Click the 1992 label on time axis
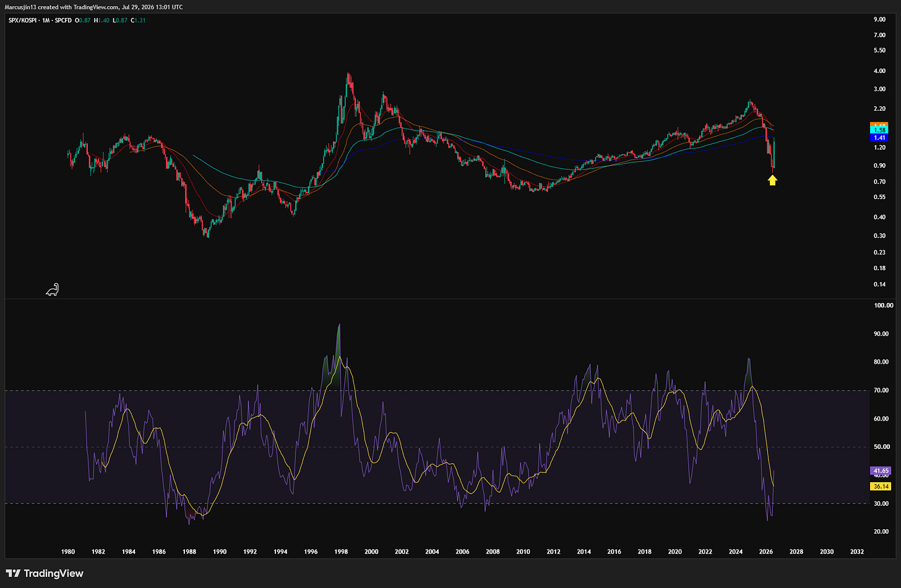This screenshot has height=588, width=901. point(250,552)
